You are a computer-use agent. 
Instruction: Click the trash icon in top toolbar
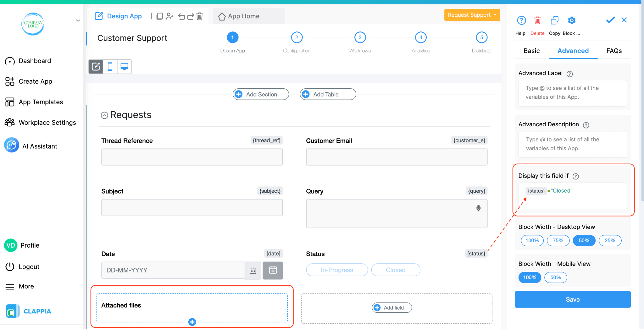click(200, 16)
